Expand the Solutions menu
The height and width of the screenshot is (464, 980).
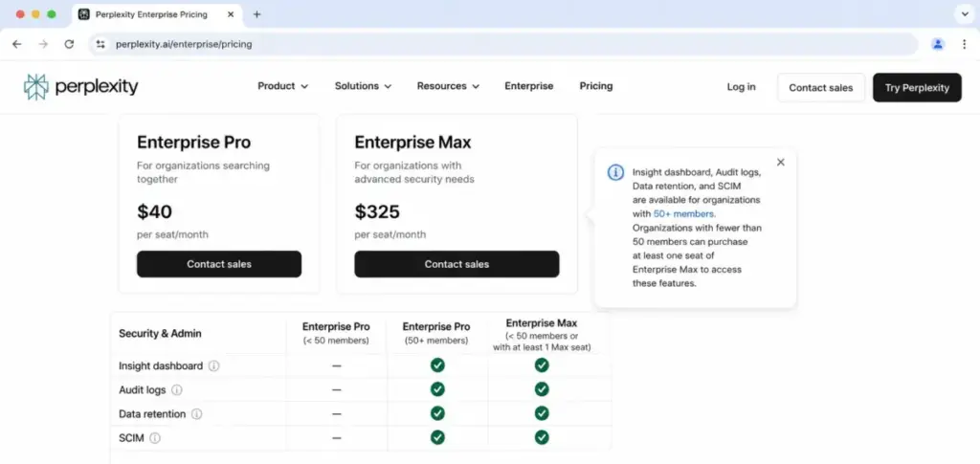point(363,86)
